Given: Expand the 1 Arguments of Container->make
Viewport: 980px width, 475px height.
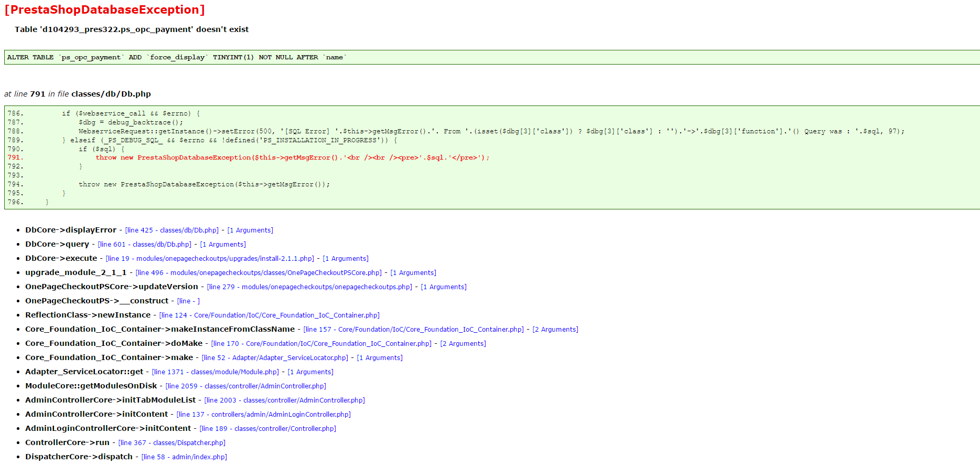Looking at the screenshot, I should tap(380, 358).
